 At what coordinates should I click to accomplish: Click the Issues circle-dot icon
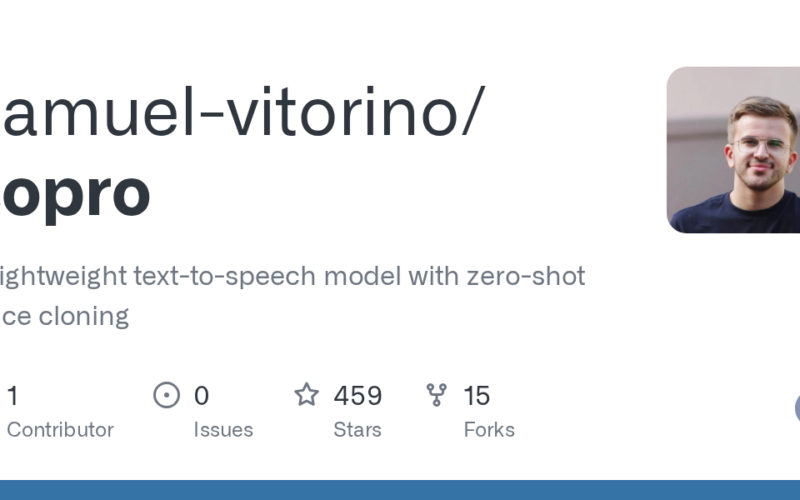pos(166,395)
